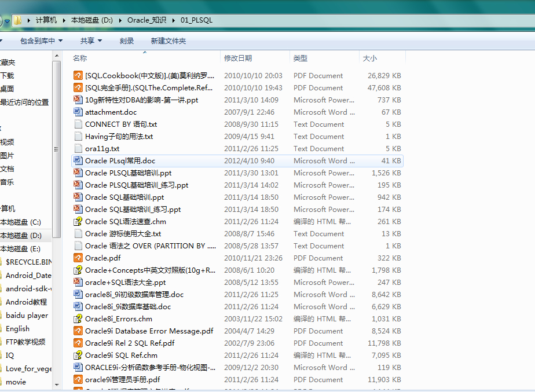Expand the arrow after 本地磁盘 (D:) in address bar
535x392 pixels.
pos(120,20)
